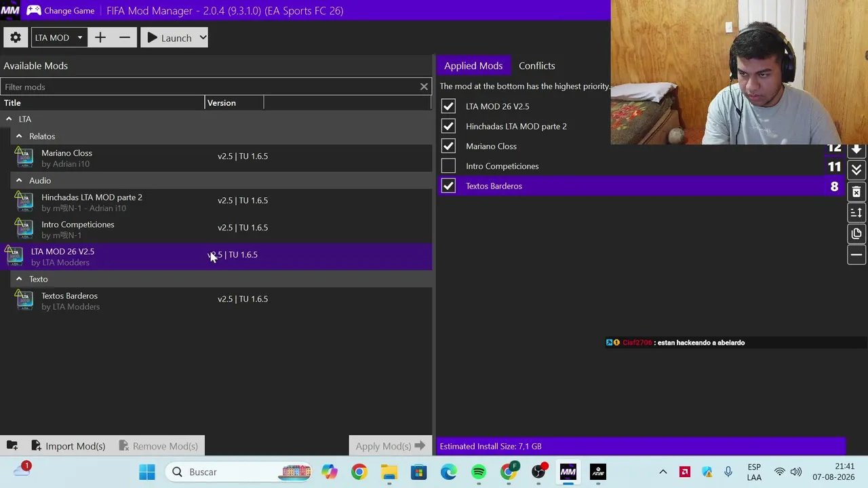Uncheck LTA MOD 26 V2.5 applied mod
Image resolution: width=868 pixels, height=488 pixels.
click(x=448, y=106)
